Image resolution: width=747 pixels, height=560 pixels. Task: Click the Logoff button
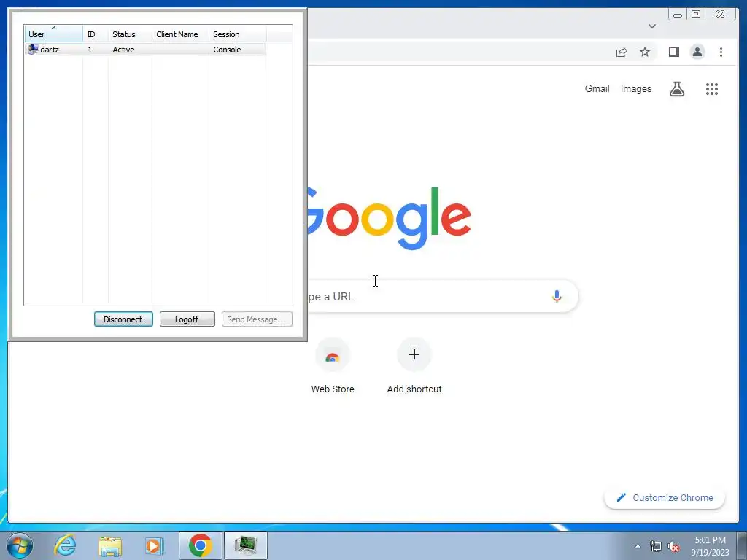pos(187,319)
